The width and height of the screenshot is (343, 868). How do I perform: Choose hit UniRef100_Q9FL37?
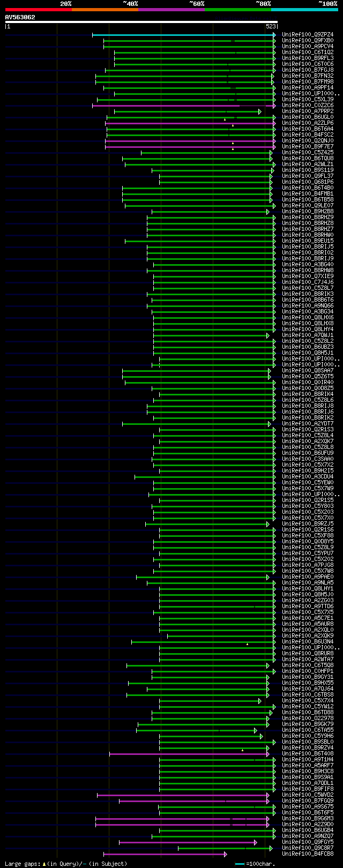coord(308,176)
